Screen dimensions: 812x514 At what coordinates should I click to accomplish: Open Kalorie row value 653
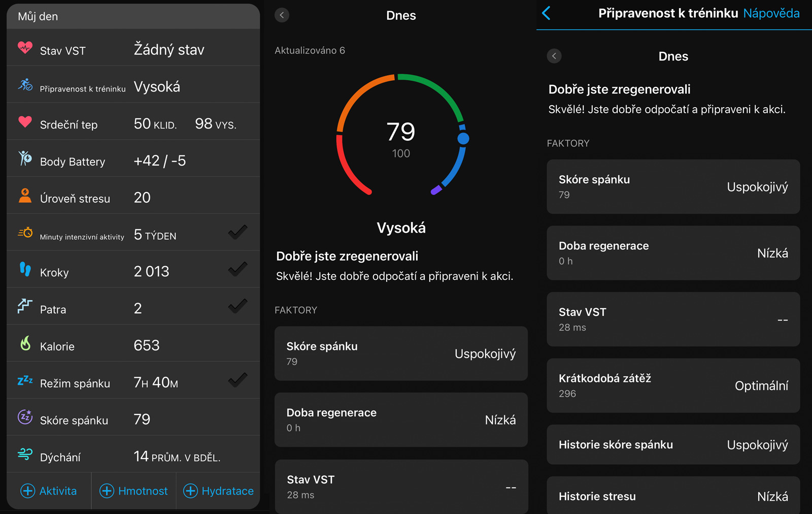(133, 343)
